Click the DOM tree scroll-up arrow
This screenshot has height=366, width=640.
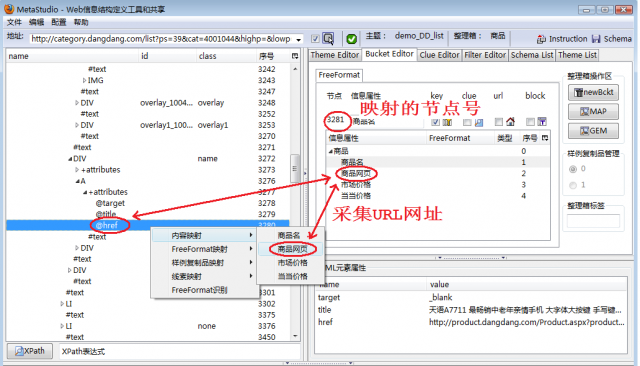[x=295, y=69]
